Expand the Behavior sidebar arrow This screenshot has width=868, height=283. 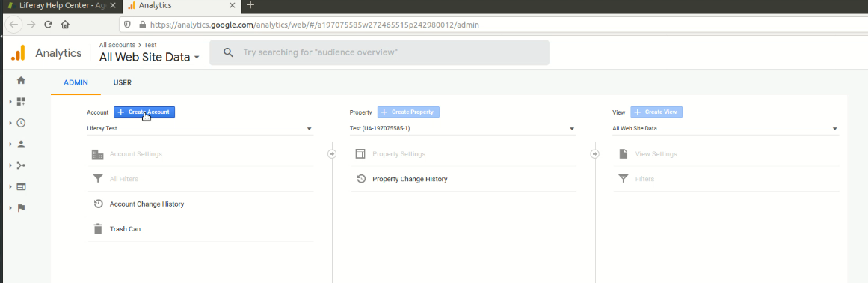point(11,186)
